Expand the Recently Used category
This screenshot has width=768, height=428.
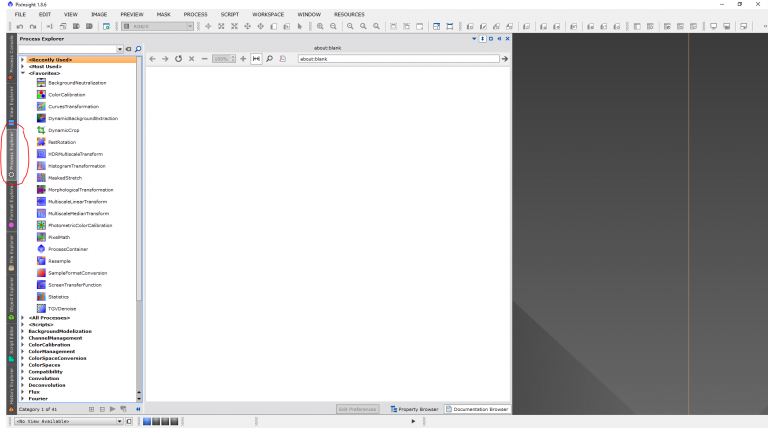22,60
